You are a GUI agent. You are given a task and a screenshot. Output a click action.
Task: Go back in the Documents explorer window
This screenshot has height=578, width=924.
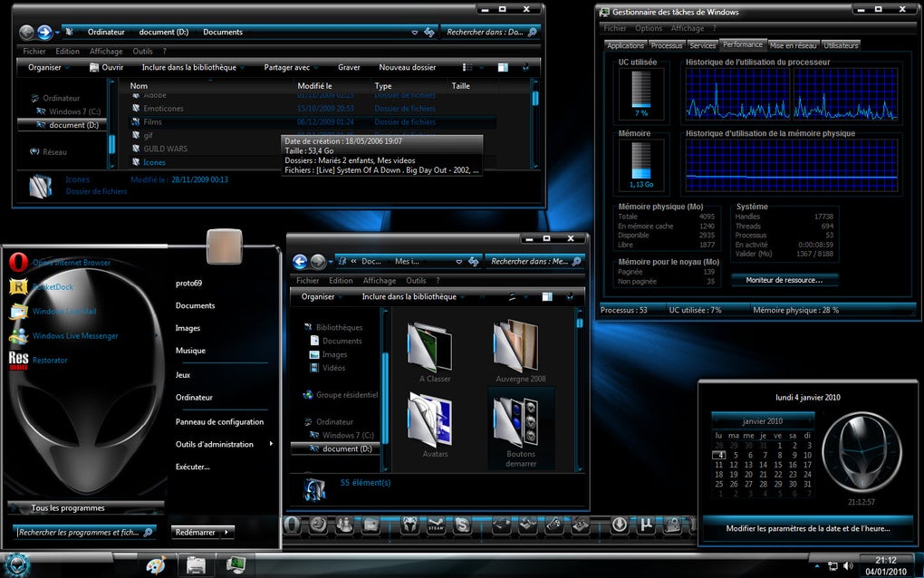click(26, 32)
